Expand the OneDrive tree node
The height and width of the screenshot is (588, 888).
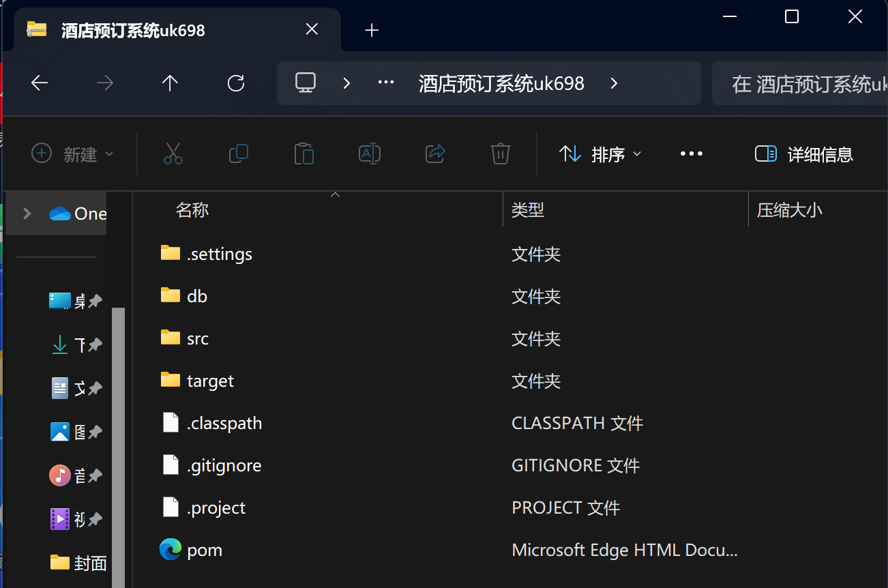pyautogui.click(x=27, y=214)
